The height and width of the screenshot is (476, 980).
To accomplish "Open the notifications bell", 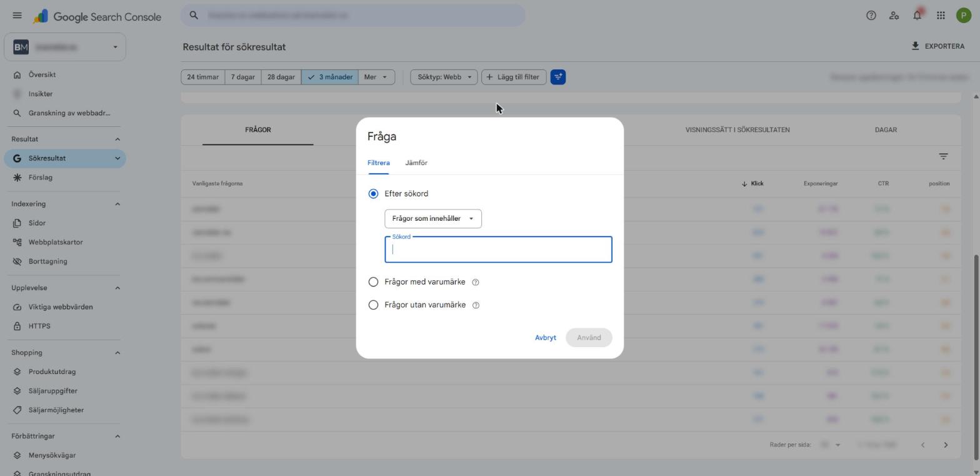I will click(x=917, y=16).
